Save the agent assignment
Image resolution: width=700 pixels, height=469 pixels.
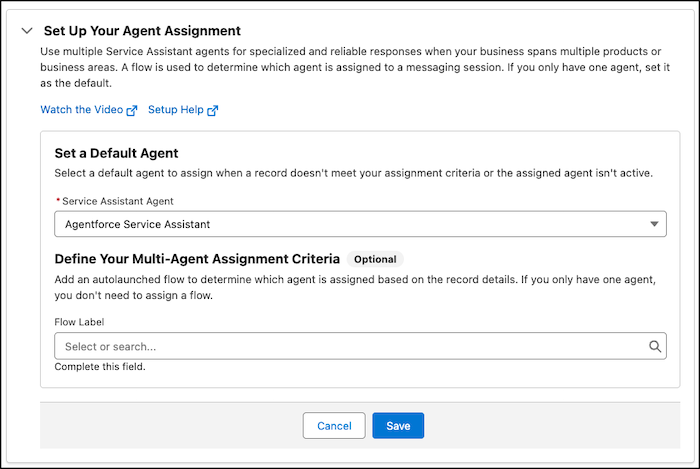tap(398, 426)
